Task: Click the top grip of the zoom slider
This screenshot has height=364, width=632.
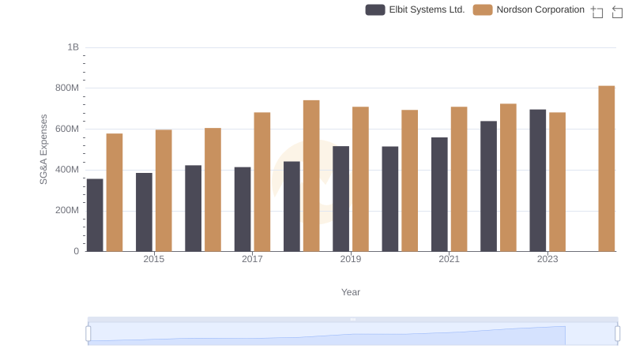Action: coord(352,319)
